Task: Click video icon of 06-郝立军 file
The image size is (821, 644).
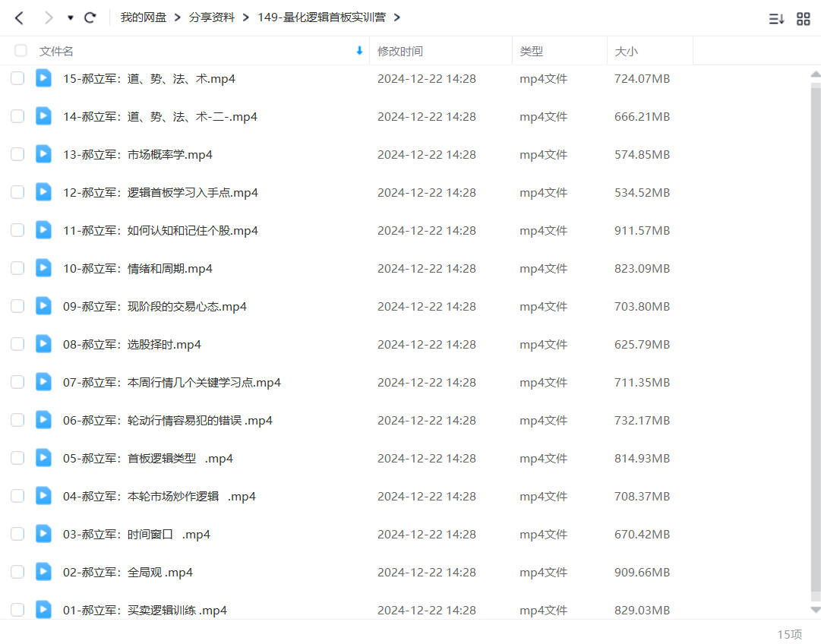Action: pyautogui.click(x=43, y=419)
